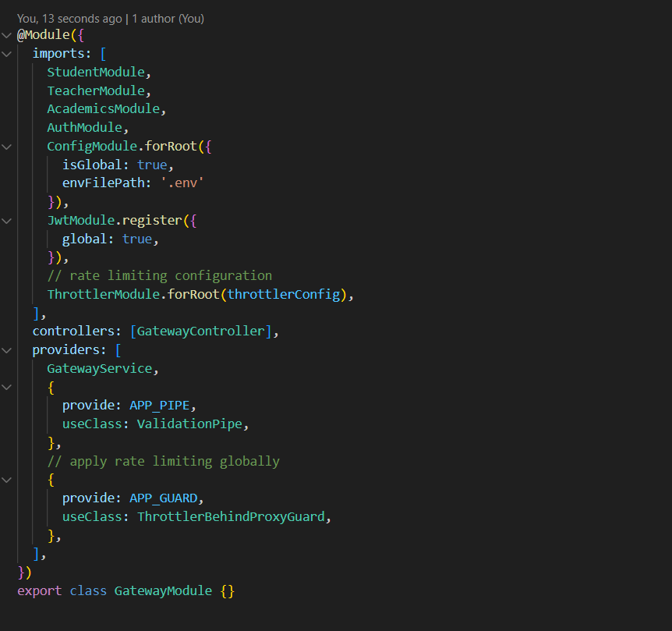This screenshot has height=631, width=672.
Task: Collapse the @Module decorator fold chevron
Action: tap(6, 35)
